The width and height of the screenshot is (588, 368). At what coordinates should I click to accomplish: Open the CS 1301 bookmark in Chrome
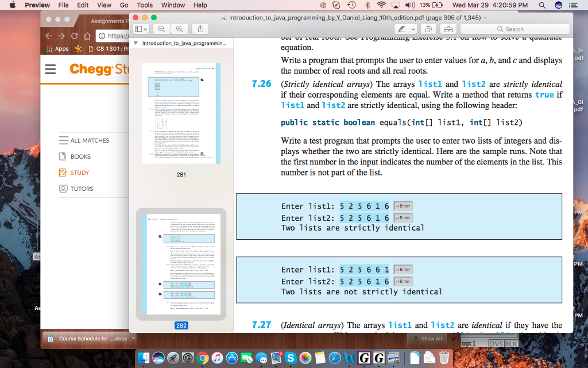109,48
